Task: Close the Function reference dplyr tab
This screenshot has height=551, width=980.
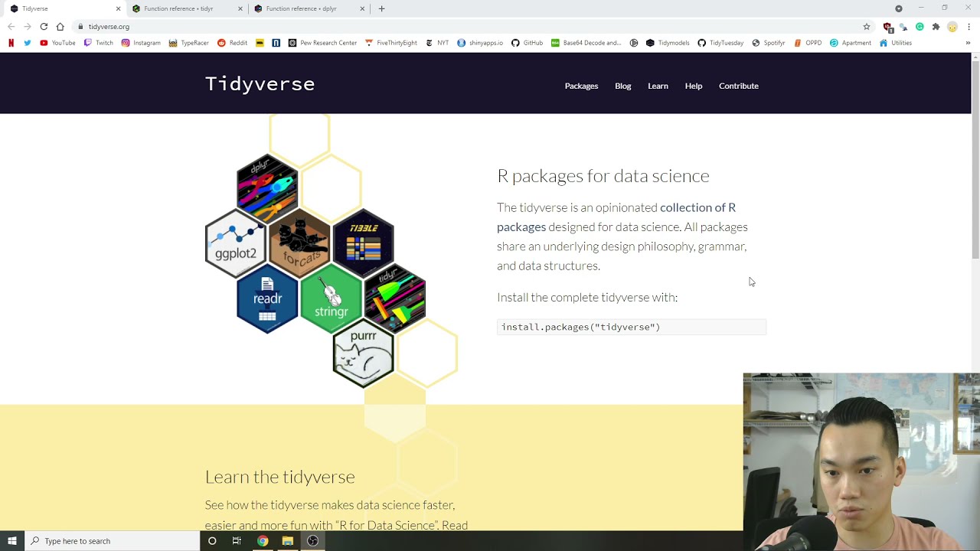Action: coord(362,8)
